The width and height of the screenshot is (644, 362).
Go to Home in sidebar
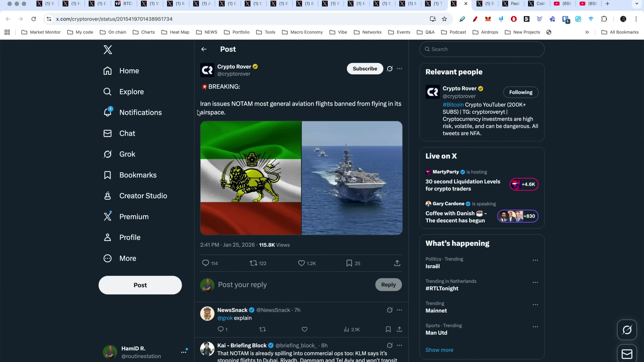pyautogui.click(x=121, y=71)
